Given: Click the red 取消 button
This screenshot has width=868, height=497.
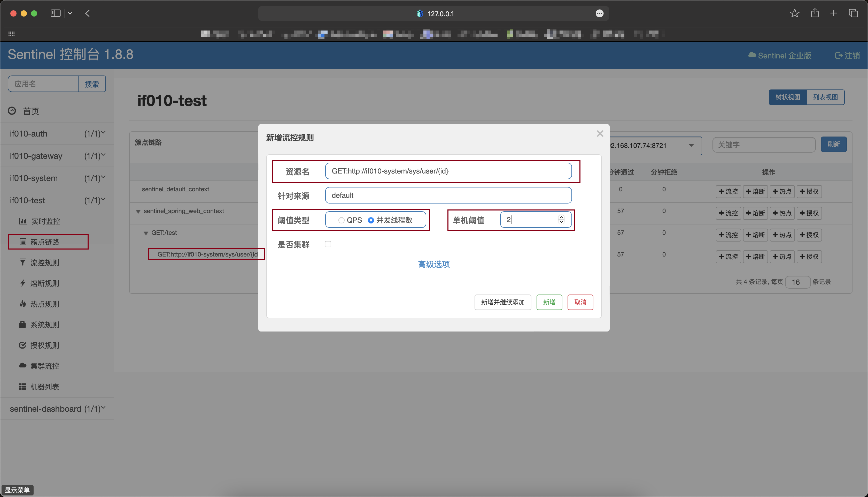Looking at the screenshot, I should (580, 302).
